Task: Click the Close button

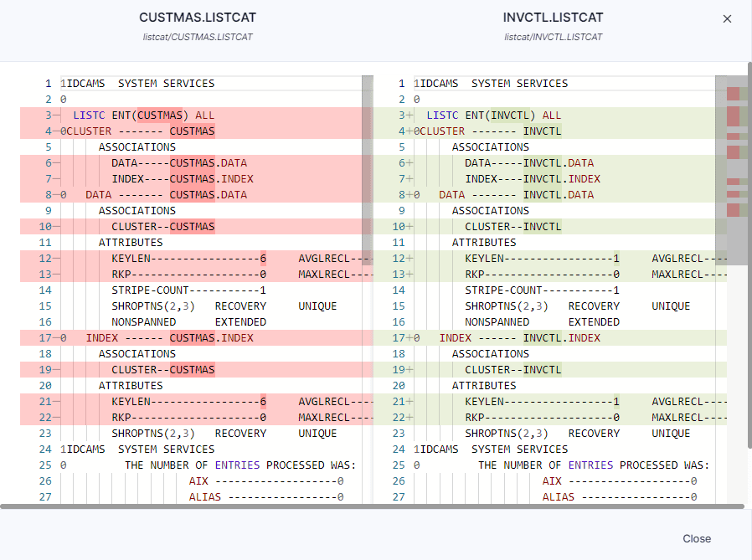Action: 697,538
